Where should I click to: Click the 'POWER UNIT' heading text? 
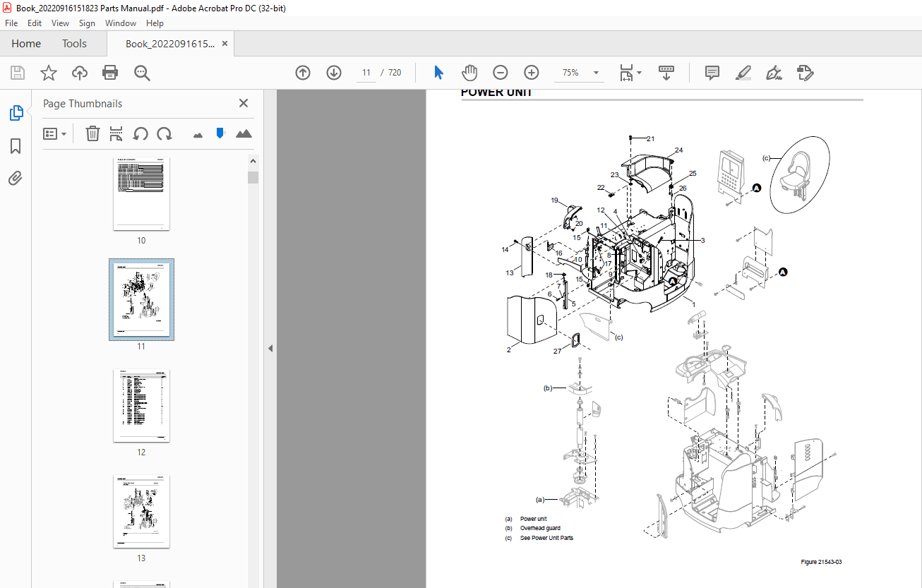click(x=496, y=92)
